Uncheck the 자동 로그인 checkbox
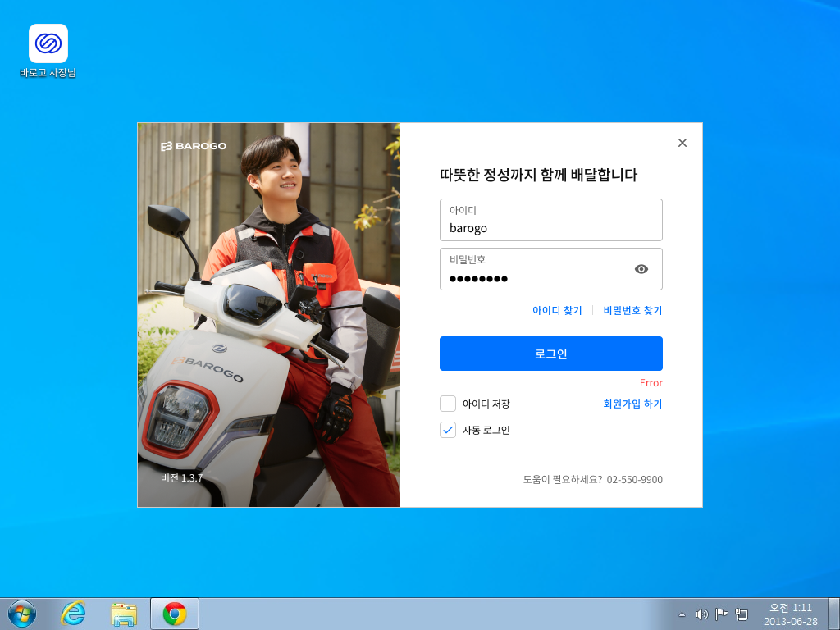The height and width of the screenshot is (630, 840). tap(448, 430)
